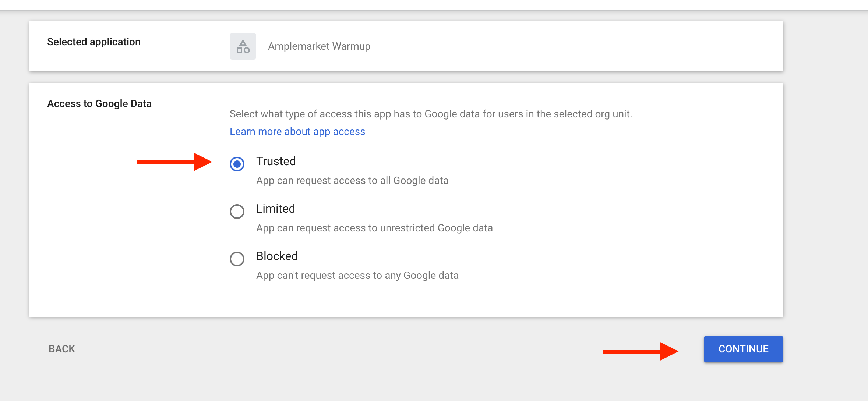Click the "Selected application" heading
Viewport: 868px width, 401px height.
tap(94, 42)
